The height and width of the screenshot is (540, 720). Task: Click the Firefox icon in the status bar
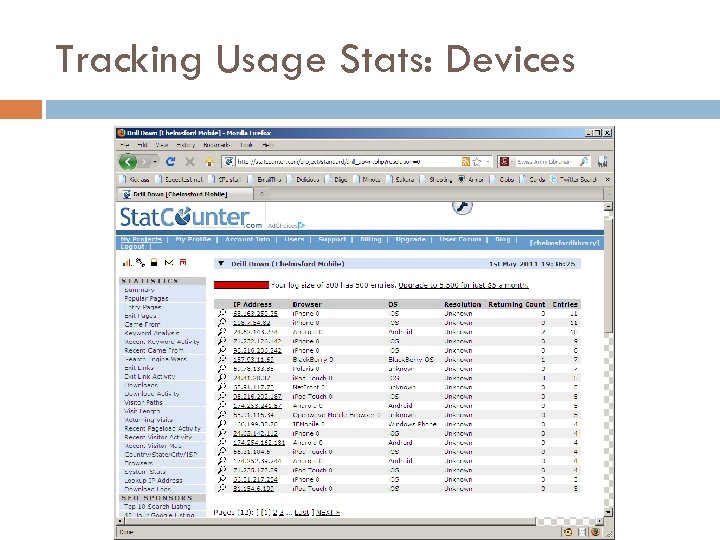(596, 532)
